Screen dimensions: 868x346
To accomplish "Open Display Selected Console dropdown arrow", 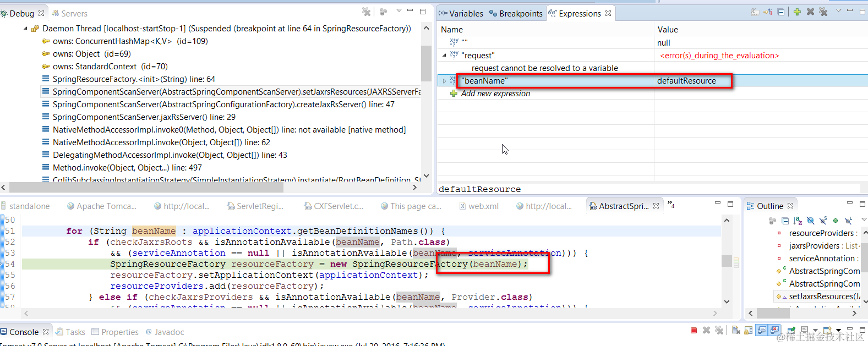I will click(815, 330).
